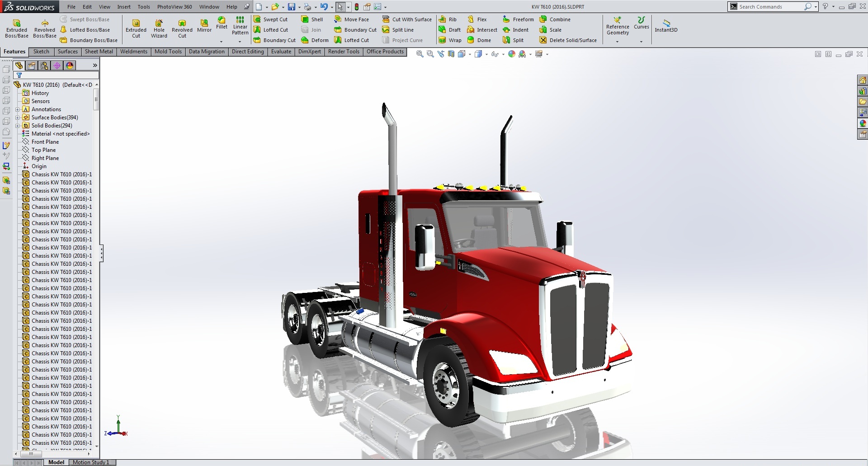This screenshot has width=868, height=466.
Task: Click the Extruded Boss/Base tool
Action: (17, 28)
